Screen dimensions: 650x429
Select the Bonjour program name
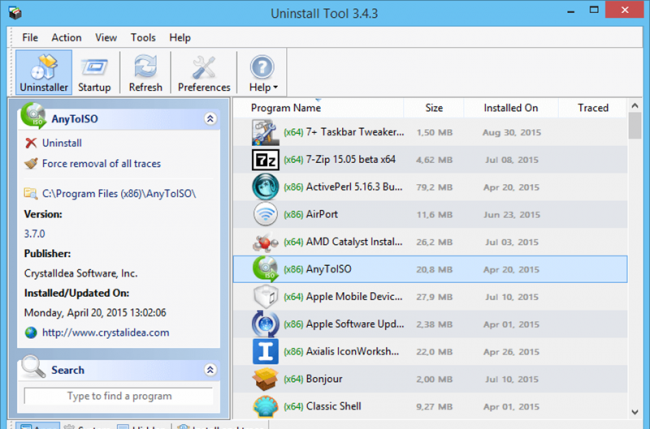(324, 379)
